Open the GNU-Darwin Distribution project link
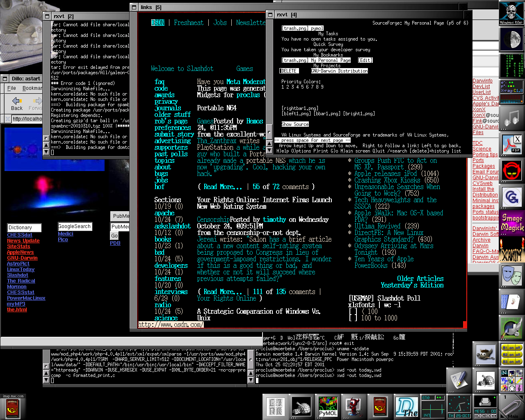 coord(340,71)
